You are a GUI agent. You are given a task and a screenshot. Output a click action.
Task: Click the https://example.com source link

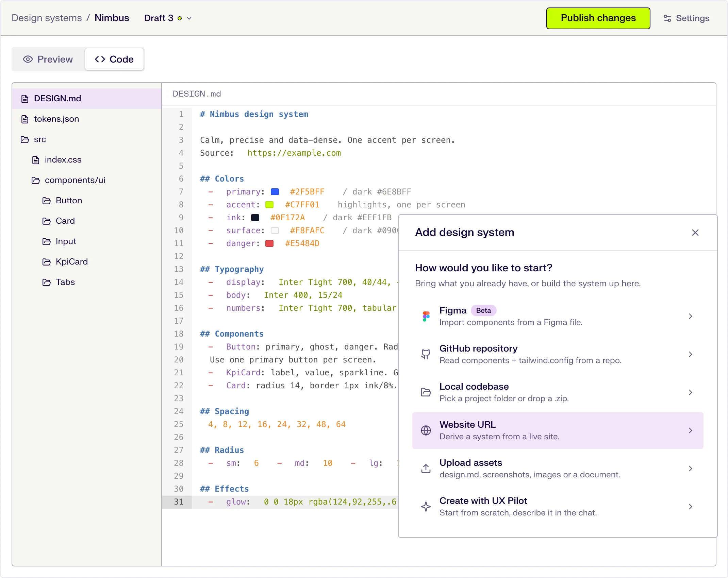pyautogui.click(x=294, y=153)
